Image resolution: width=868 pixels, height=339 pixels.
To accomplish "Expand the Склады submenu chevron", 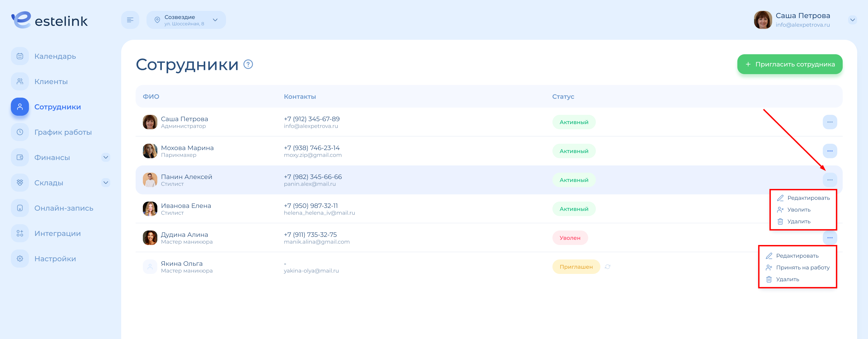I will click(106, 182).
